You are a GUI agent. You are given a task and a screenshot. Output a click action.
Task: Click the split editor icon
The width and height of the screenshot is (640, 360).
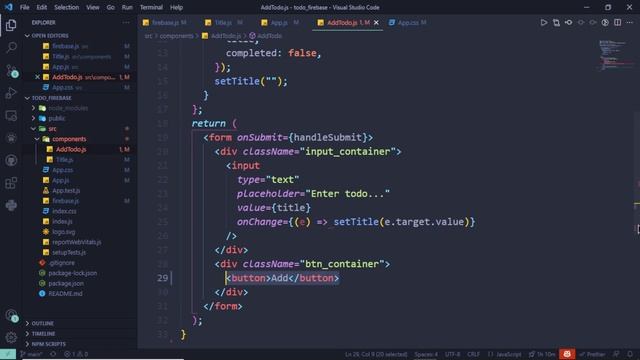click(x=618, y=22)
